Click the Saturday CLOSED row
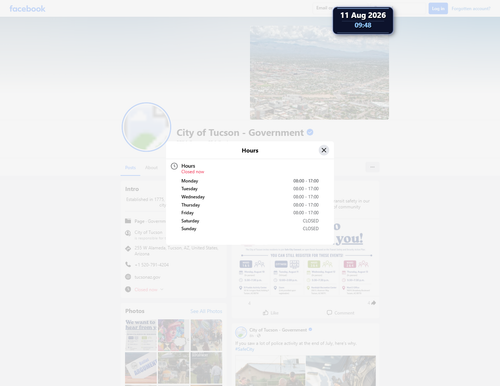Image resolution: width=500 pixels, height=386 pixels. (x=250, y=221)
